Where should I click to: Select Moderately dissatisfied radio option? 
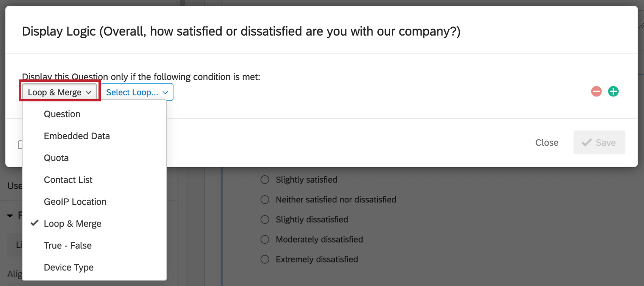[265, 239]
